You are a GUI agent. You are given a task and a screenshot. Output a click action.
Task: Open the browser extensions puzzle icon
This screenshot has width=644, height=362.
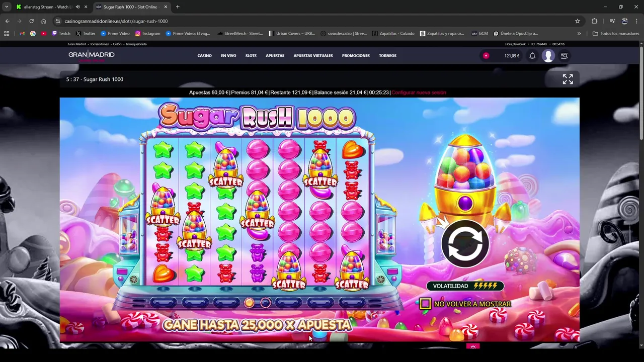click(595, 21)
